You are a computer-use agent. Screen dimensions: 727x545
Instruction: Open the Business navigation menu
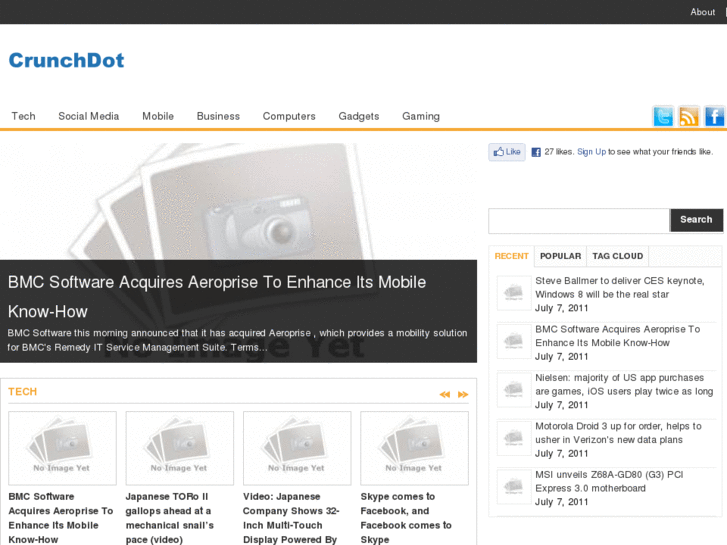pyautogui.click(x=218, y=116)
